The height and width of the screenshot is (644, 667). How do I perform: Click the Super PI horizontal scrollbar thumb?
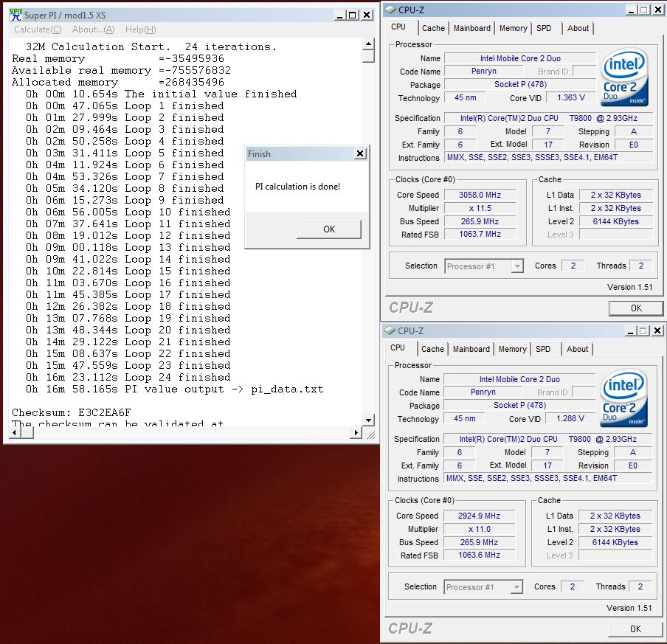[x=27, y=432]
